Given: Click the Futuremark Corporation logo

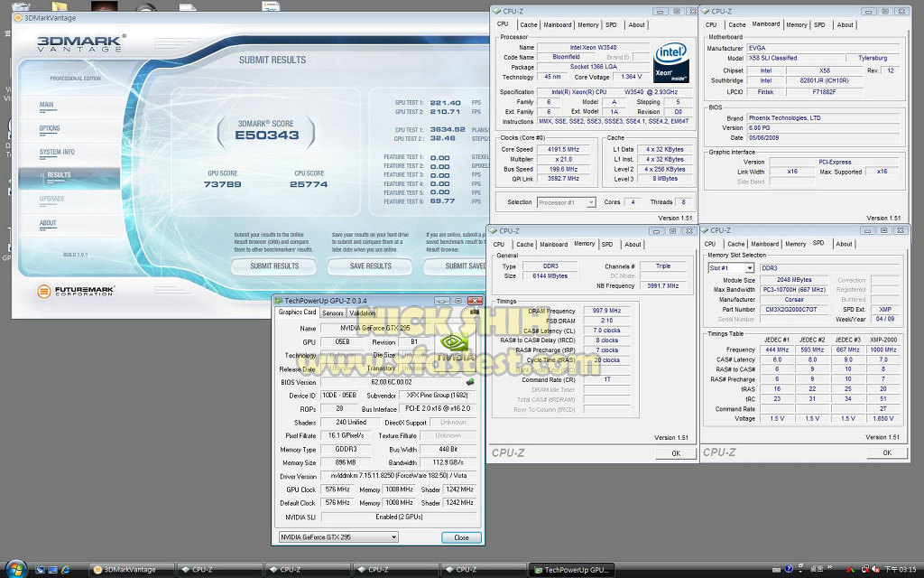Looking at the screenshot, I should (x=72, y=292).
